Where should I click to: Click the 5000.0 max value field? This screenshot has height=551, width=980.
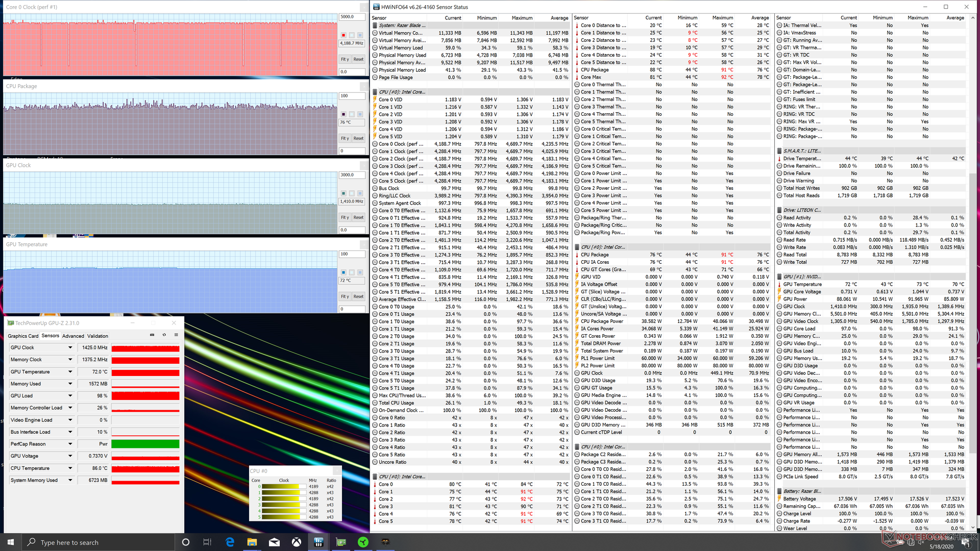click(351, 17)
